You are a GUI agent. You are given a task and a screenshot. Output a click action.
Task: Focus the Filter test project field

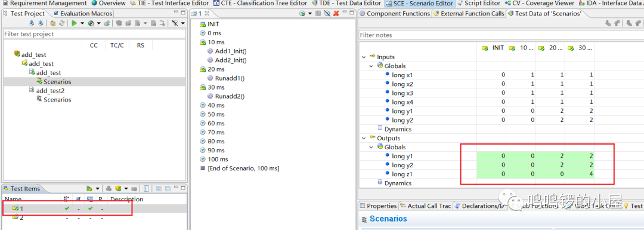click(x=94, y=33)
